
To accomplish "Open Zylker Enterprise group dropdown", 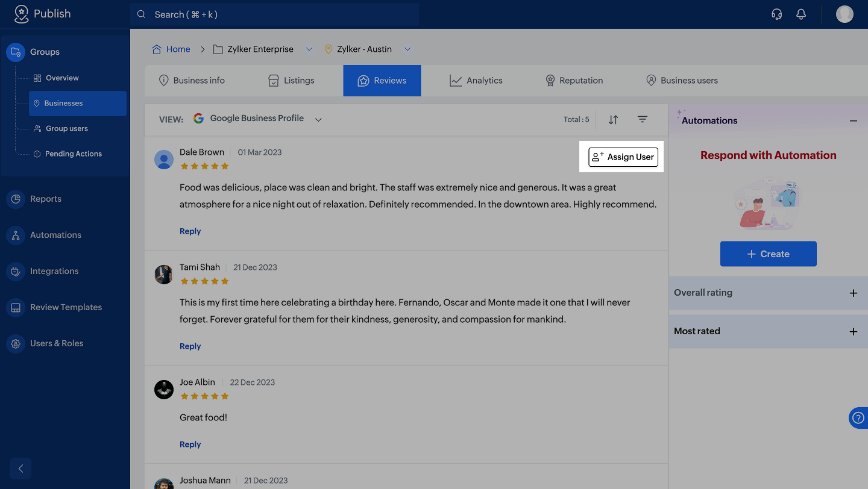I will (309, 49).
